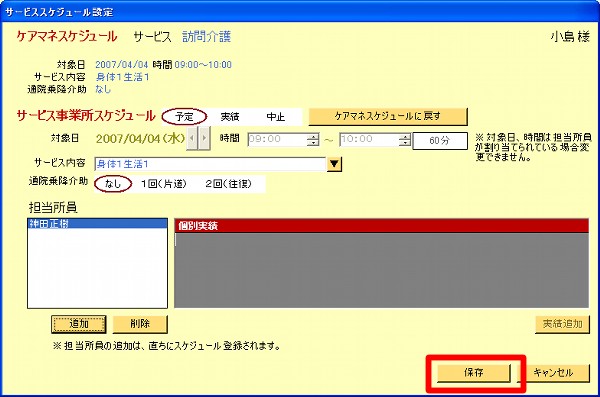
Task: Click the 実績追加 button
Action: coord(562,324)
